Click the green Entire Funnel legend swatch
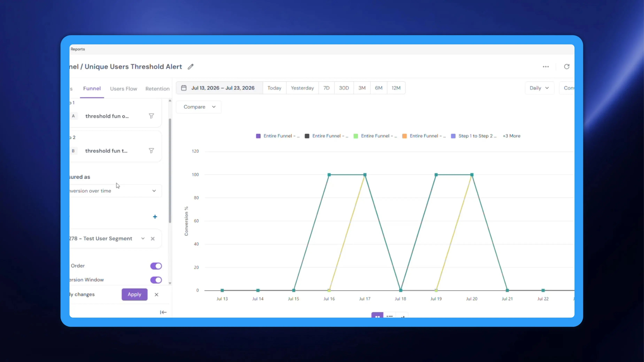This screenshot has height=362, width=644. [x=356, y=136]
